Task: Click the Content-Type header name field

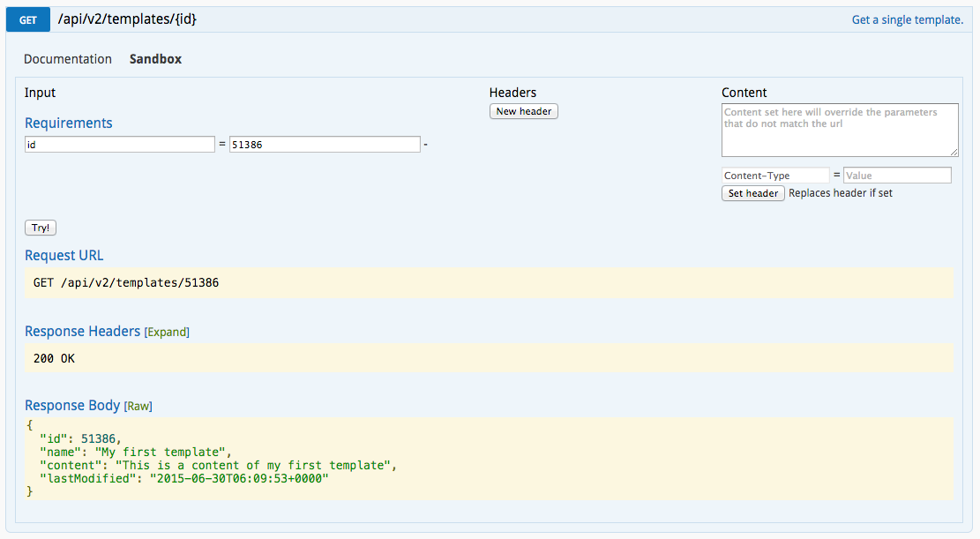Action: [x=775, y=175]
